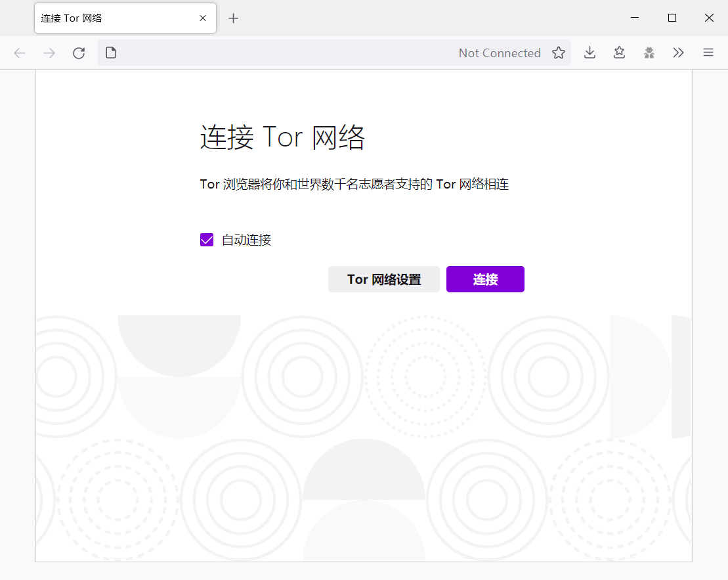The image size is (728, 580).
Task: Click the Tor 浏览器 description text
Action: [354, 185]
